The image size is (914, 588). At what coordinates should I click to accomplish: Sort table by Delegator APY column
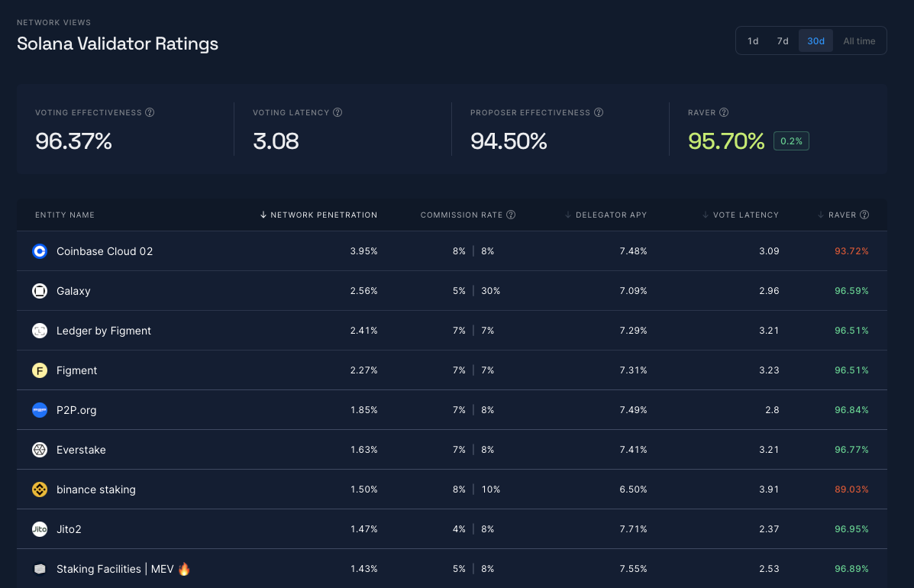pos(606,215)
